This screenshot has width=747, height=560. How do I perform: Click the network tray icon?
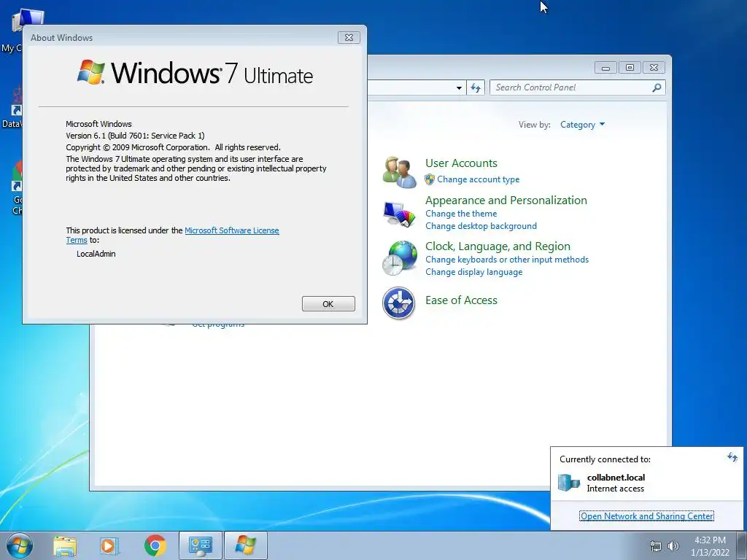656,547
